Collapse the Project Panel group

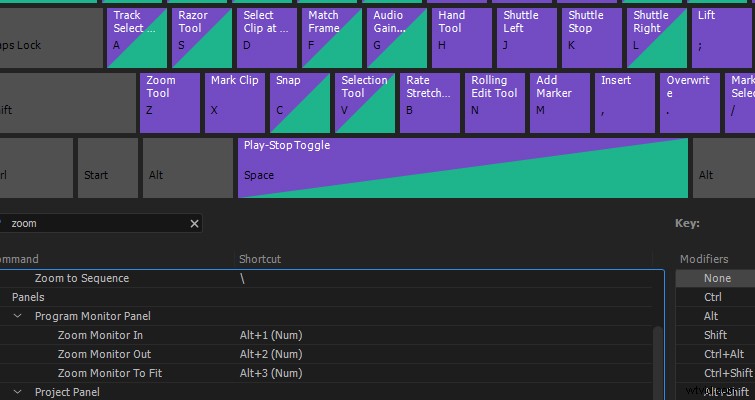click(x=18, y=392)
